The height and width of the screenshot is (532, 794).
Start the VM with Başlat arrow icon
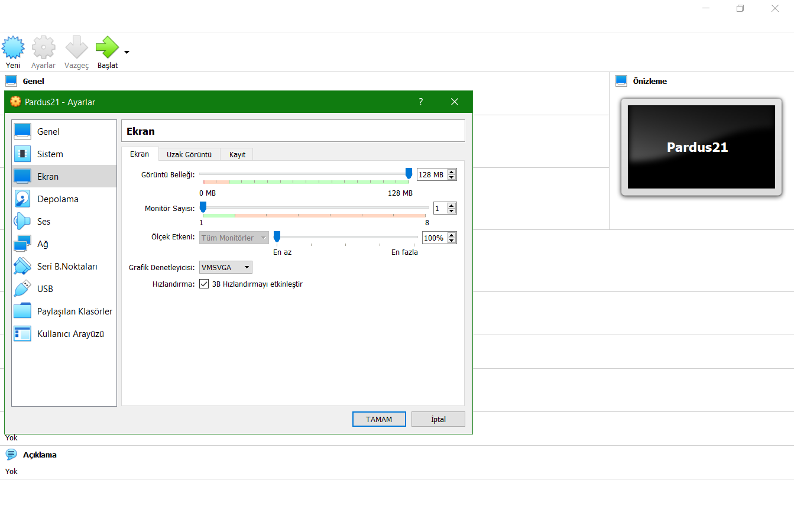point(108,47)
